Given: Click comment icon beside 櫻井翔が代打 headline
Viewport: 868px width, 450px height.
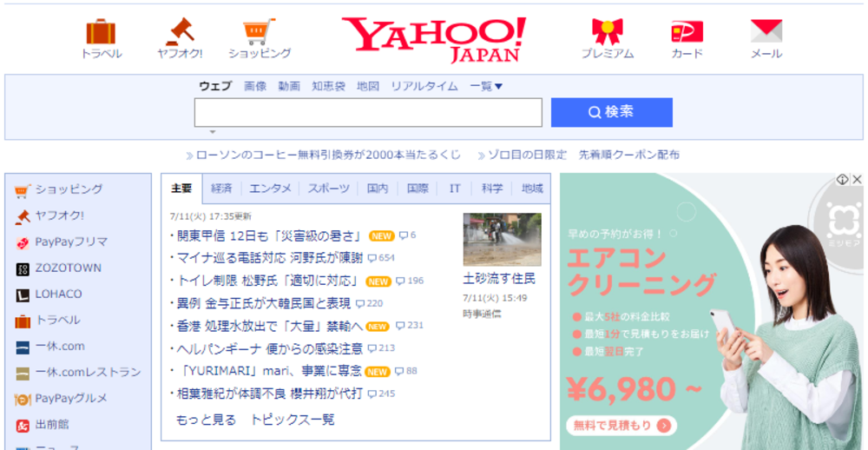Looking at the screenshot, I should click(372, 394).
